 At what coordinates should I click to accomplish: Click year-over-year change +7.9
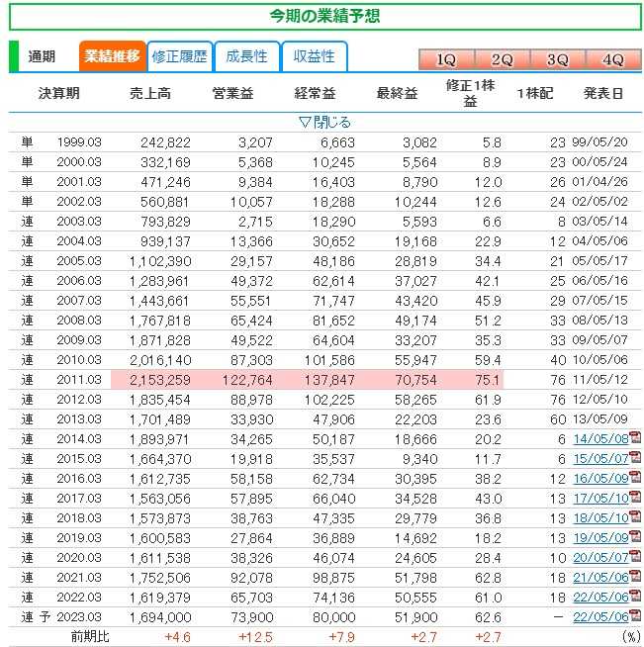pos(341,637)
